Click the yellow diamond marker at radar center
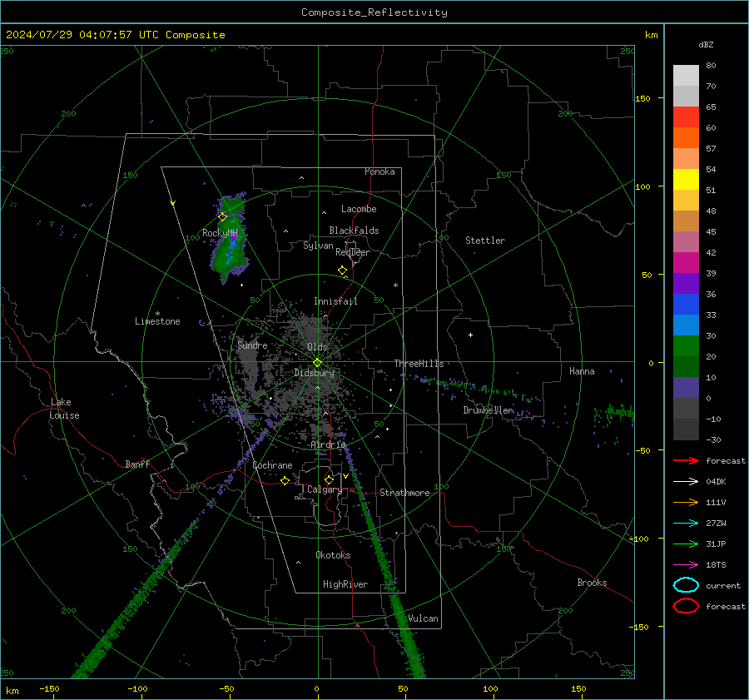This screenshot has width=749, height=700. pos(317,363)
